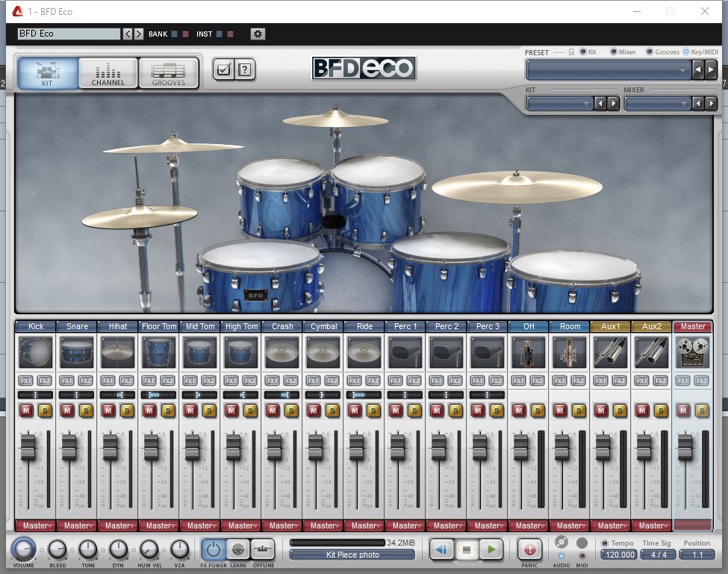This screenshot has width=728, height=574.
Task: Click the preferences checkmark icon
Action: (x=224, y=69)
